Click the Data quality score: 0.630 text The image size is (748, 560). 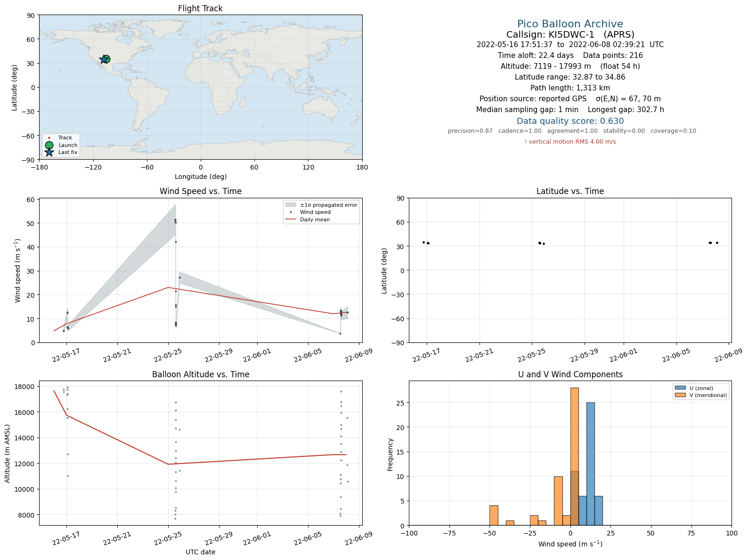(x=570, y=121)
